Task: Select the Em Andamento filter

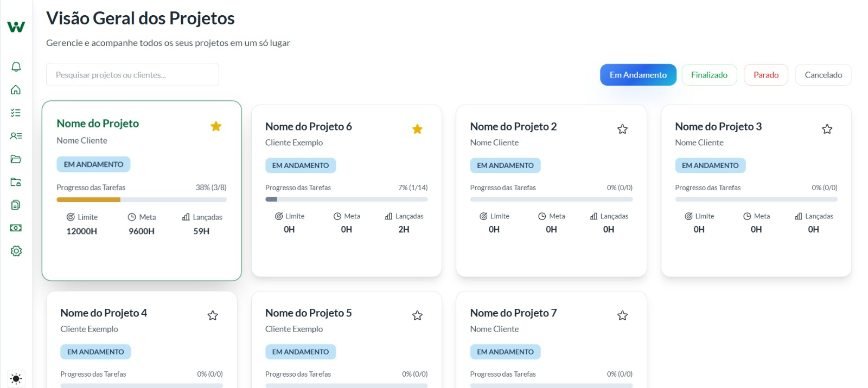Action: (x=638, y=75)
